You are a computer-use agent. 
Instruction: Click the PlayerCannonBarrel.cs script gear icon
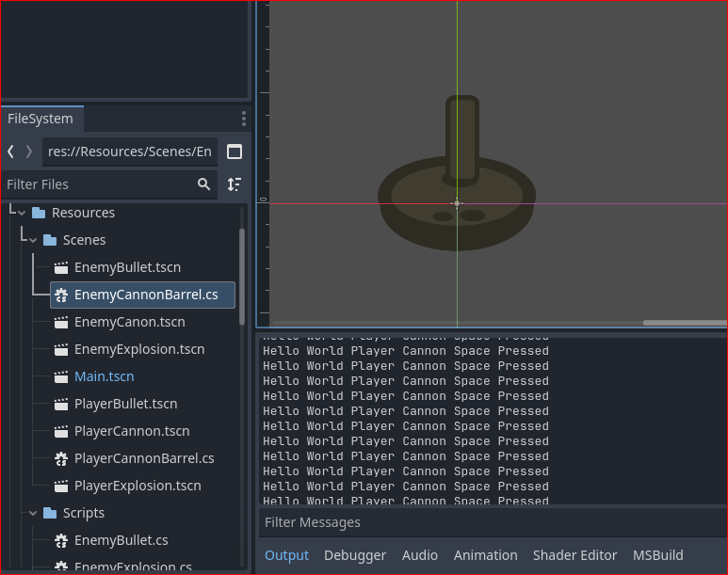click(61, 458)
